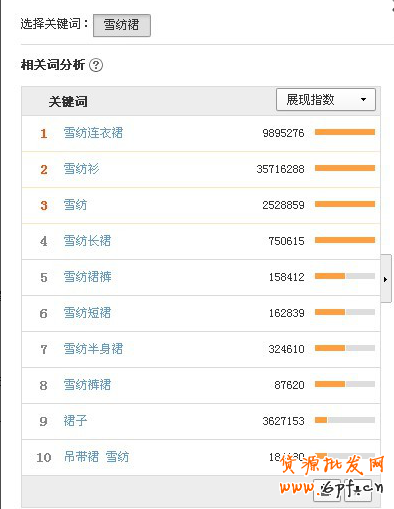Click the 吊带裙 雪纺 keyword
This screenshot has height=509, width=394.
[x=96, y=457]
